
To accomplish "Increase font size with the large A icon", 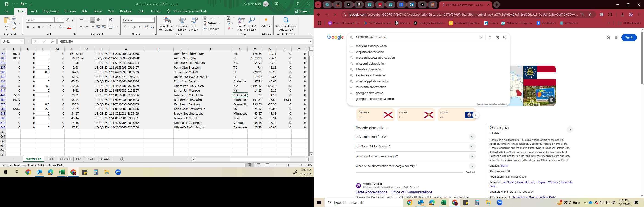I will coord(67,20).
